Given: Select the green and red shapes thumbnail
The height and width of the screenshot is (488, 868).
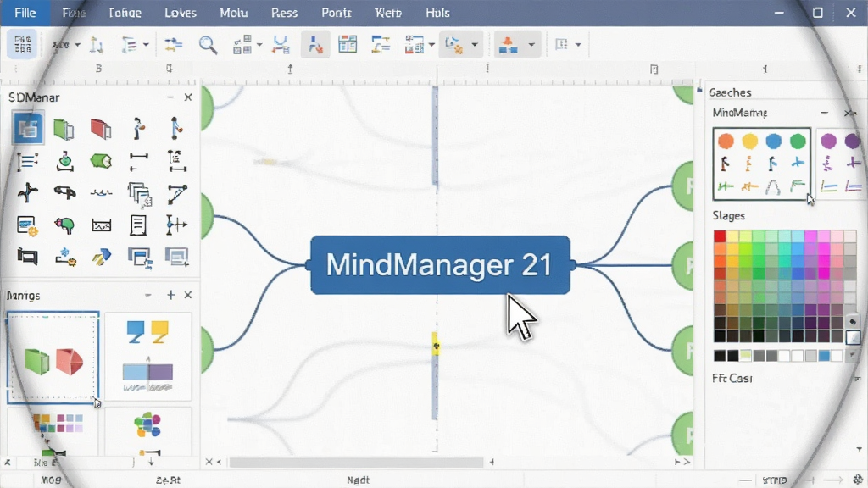Looking at the screenshot, I should click(53, 357).
